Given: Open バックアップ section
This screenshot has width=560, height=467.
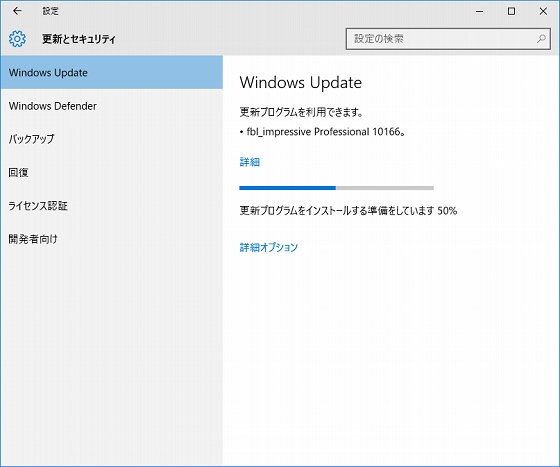Looking at the screenshot, I should coord(112,139).
